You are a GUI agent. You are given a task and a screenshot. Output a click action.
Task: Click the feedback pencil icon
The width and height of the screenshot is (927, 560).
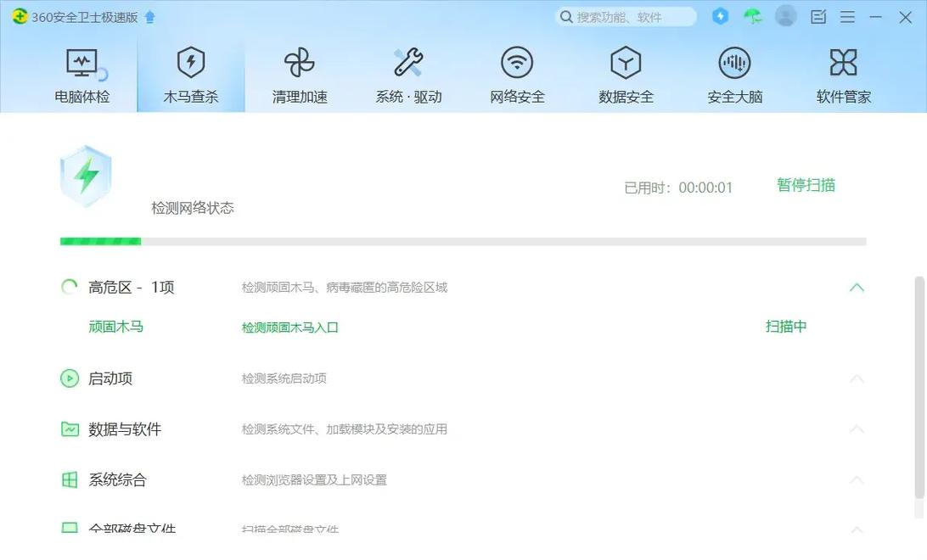[x=817, y=16]
